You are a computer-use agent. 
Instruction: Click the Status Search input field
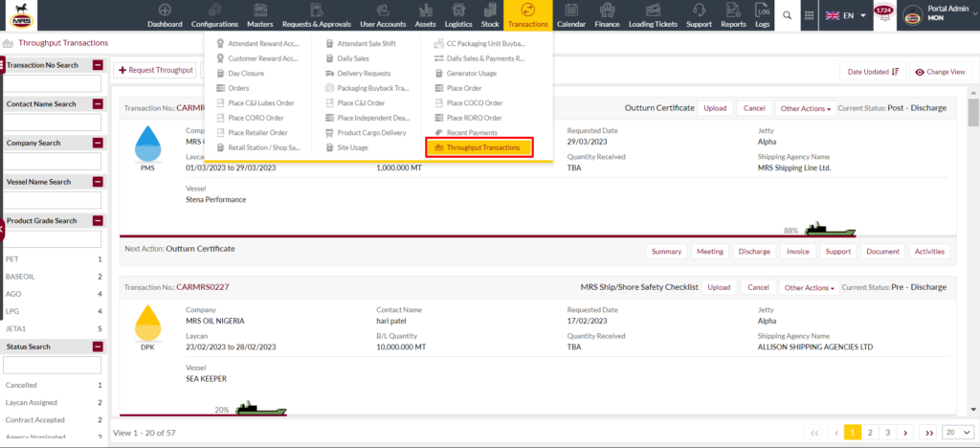[53, 365]
